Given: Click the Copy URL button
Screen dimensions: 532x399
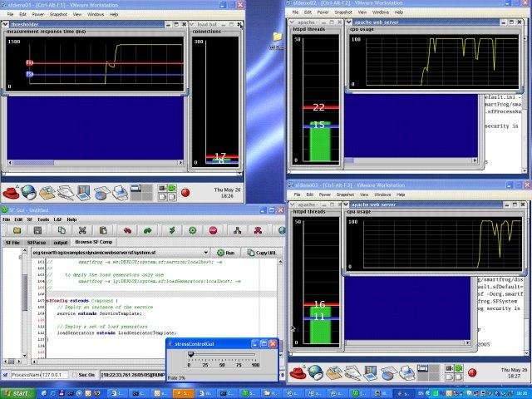Looking at the screenshot, I should click(x=263, y=252).
